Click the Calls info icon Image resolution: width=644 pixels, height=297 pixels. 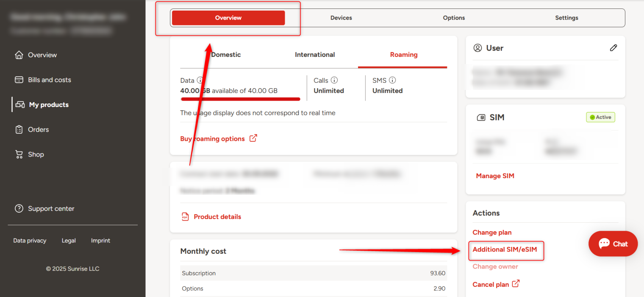tap(334, 80)
